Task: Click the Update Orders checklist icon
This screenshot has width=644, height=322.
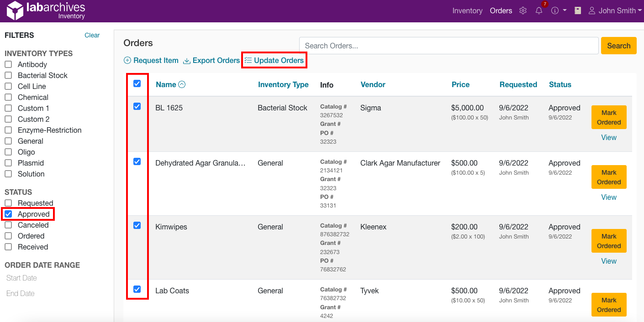Action: 248,60
